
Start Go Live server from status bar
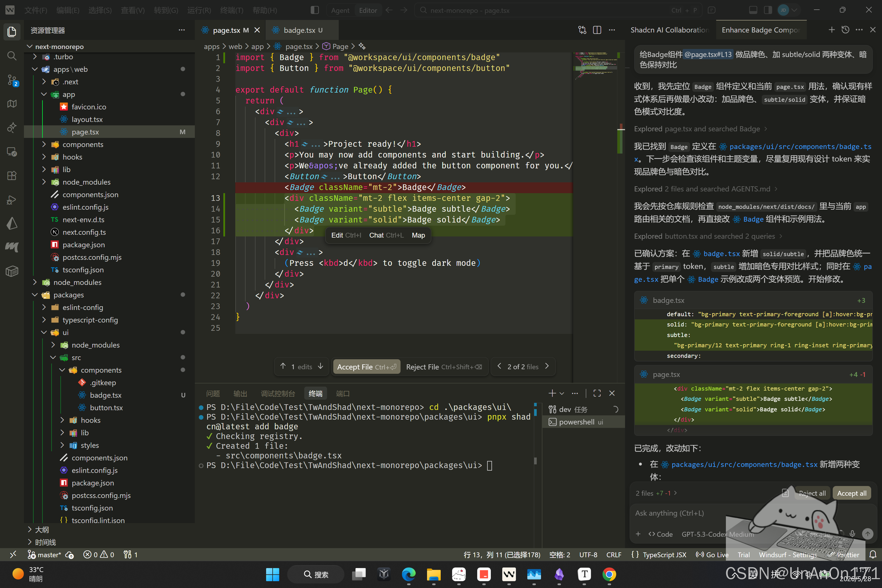click(712, 555)
